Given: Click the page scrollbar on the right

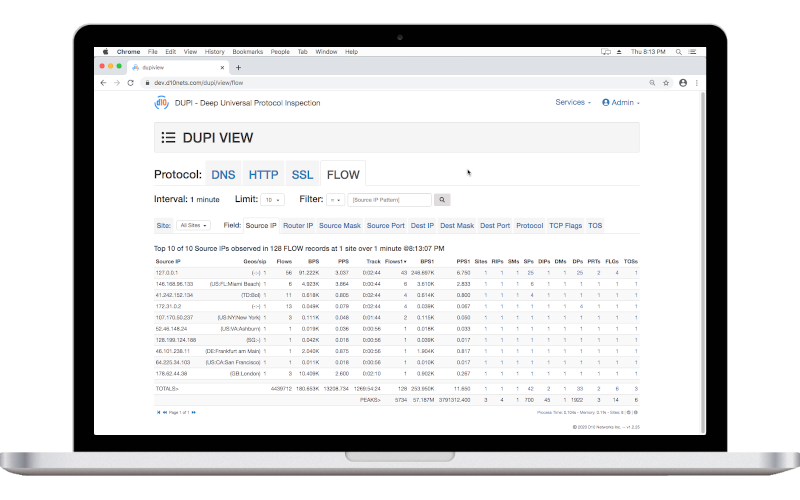Looking at the screenshot, I should 704,263.
